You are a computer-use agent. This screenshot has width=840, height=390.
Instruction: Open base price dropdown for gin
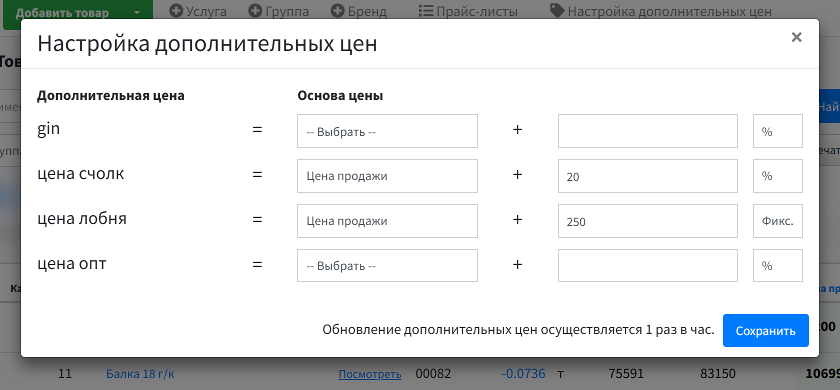387,131
